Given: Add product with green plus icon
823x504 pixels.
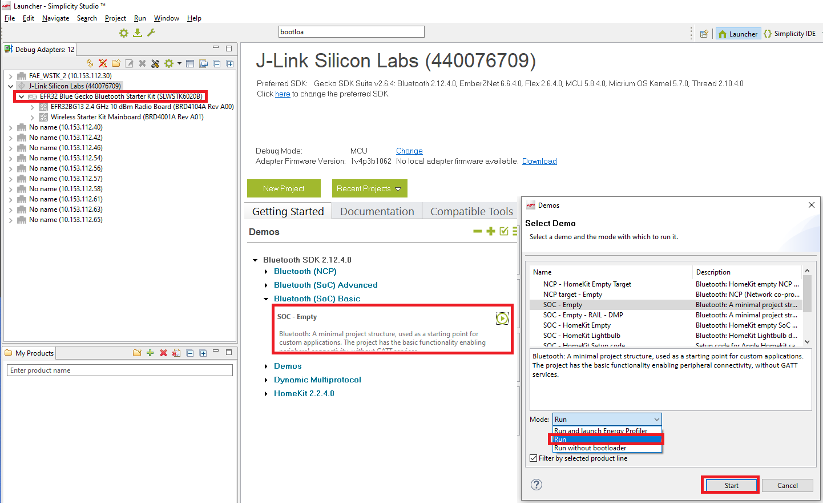Looking at the screenshot, I should point(150,353).
